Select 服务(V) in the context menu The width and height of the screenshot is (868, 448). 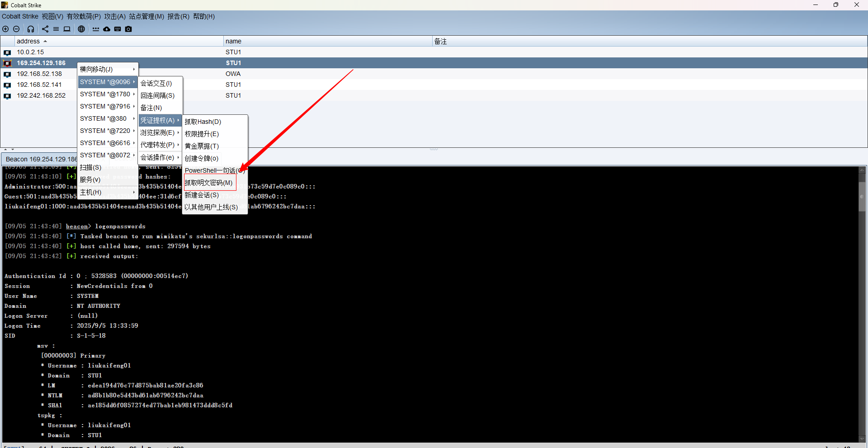[x=108, y=179]
